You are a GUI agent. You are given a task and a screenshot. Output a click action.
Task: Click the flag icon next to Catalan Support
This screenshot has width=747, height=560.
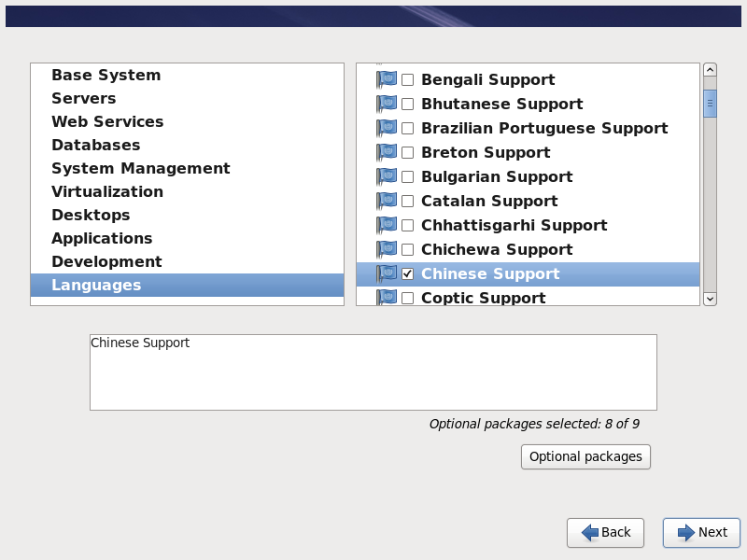tap(387, 201)
